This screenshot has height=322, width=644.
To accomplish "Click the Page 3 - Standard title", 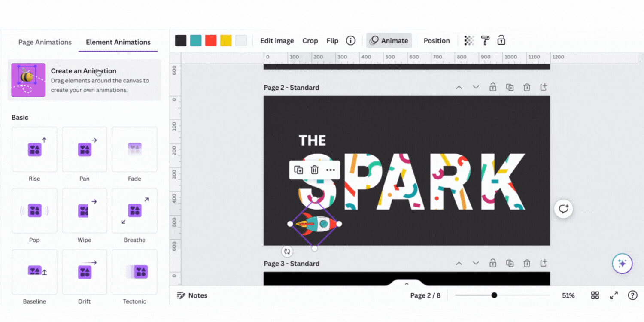I will pos(292,264).
